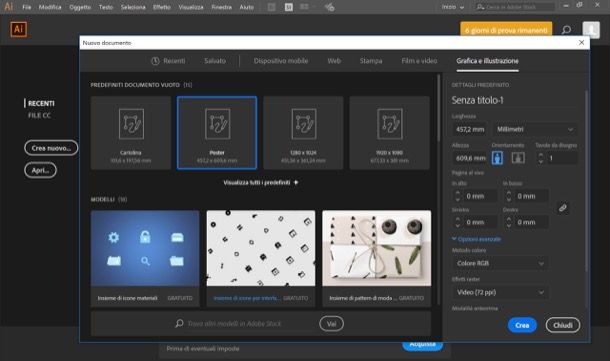Click the Larghezza 457,2 mm field
Screen dimensions: 610x361
click(x=470, y=129)
